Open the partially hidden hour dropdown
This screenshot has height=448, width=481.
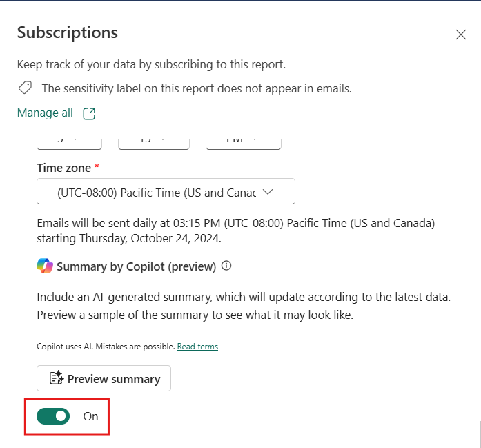pos(69,141)
